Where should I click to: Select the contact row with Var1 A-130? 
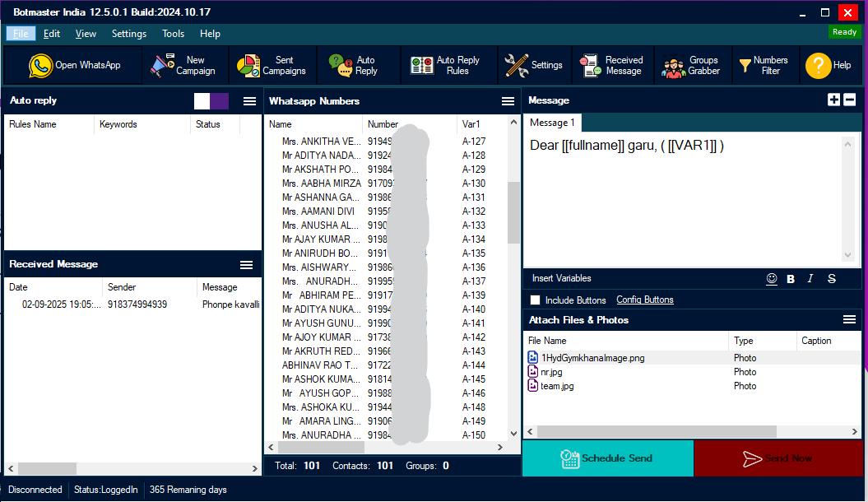386,184
